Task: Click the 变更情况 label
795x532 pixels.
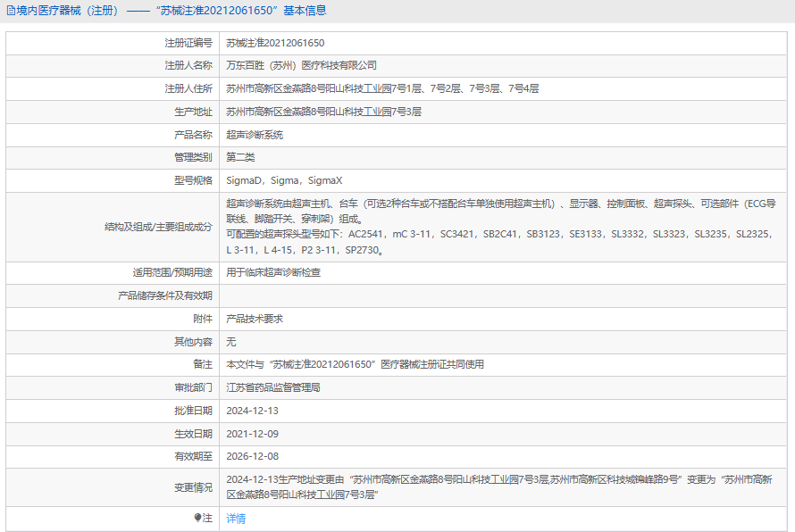Action: click(193, 487)
